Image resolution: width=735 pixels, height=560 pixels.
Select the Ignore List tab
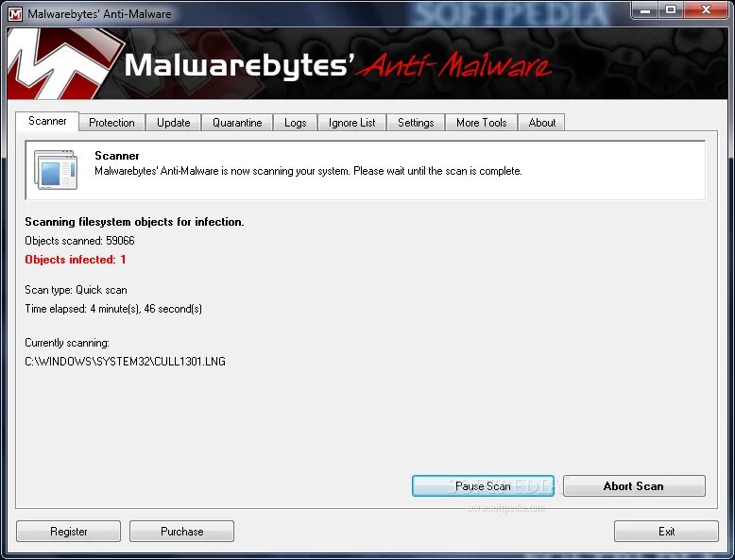[x=352, y=123]
